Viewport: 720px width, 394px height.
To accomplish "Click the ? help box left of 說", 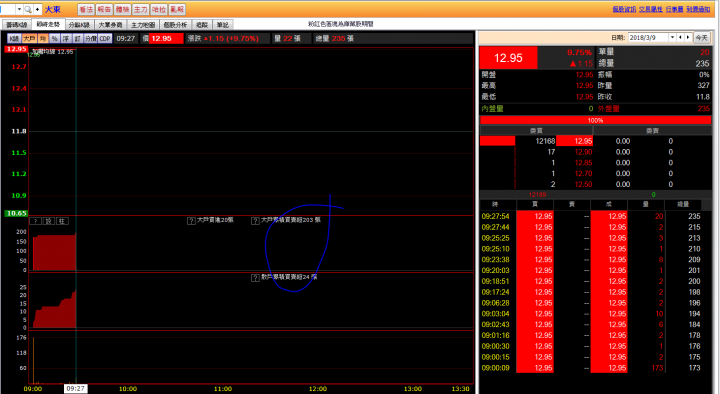I will coord(36,221).
